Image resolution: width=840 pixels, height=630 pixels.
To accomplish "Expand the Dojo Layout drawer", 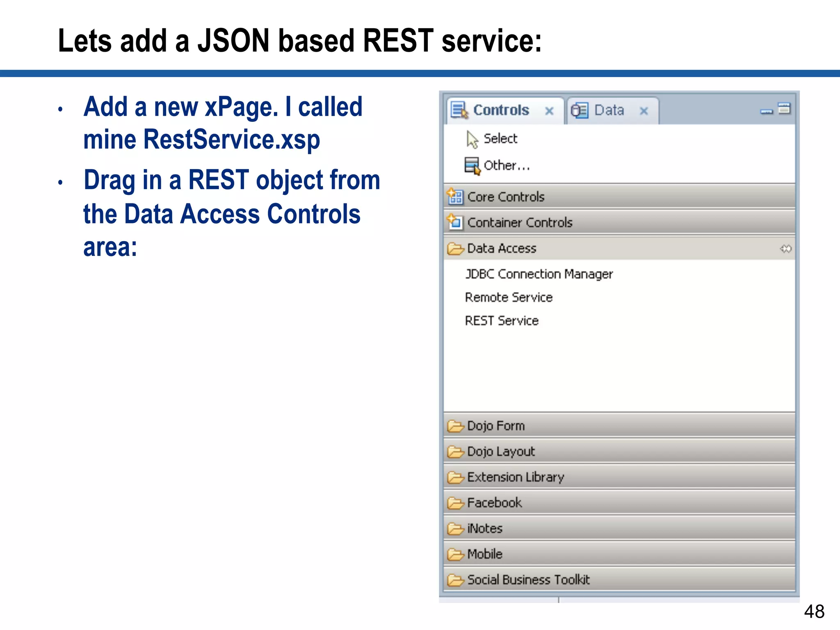I will [619, 452].
